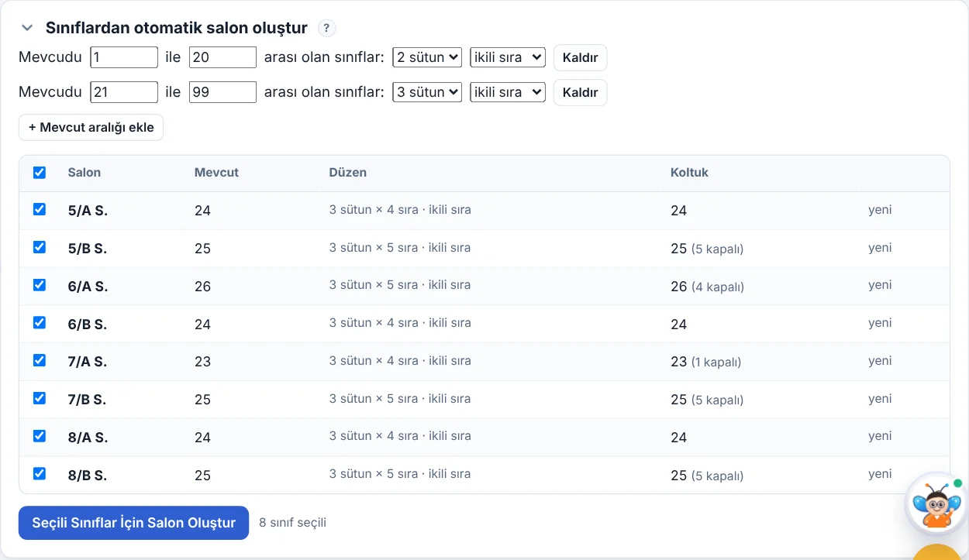Open the 3 sütun column dropdown

click(x=427, y=92)
